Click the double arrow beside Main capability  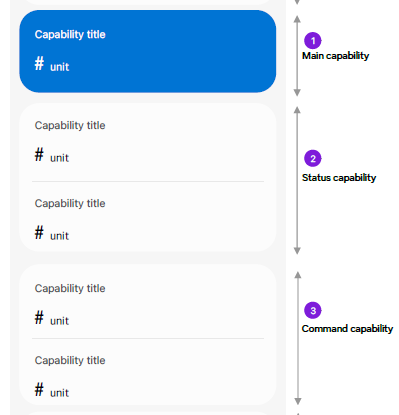(x=297, y=56)
